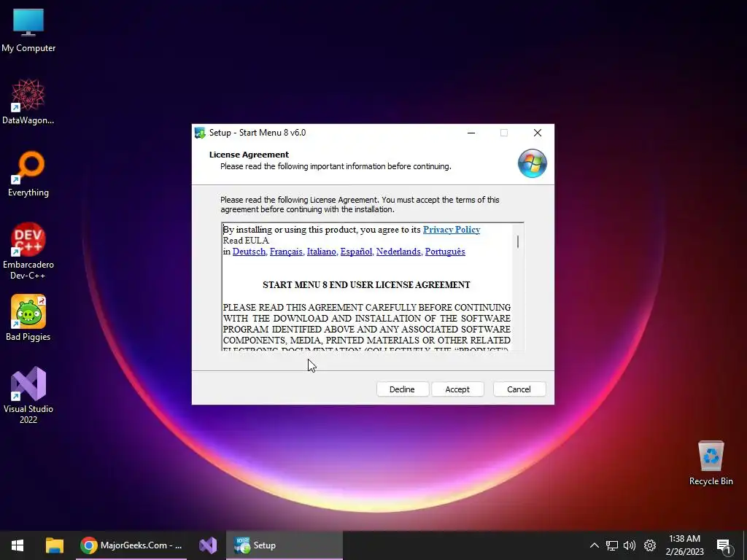Click the settings gear in tray
This screenshot has width=747, height=560.
pos(650,545)
